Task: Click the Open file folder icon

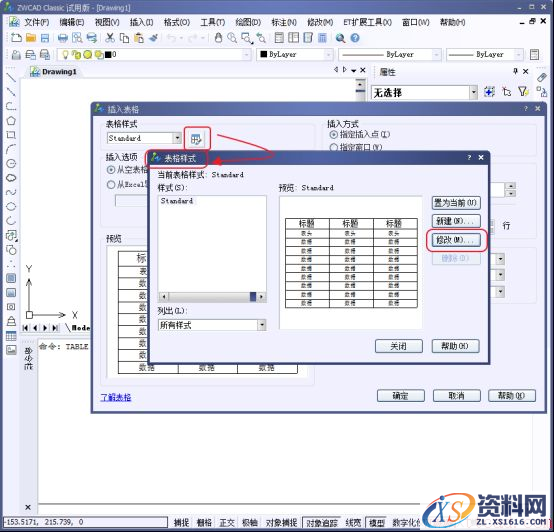Action: 31,38
